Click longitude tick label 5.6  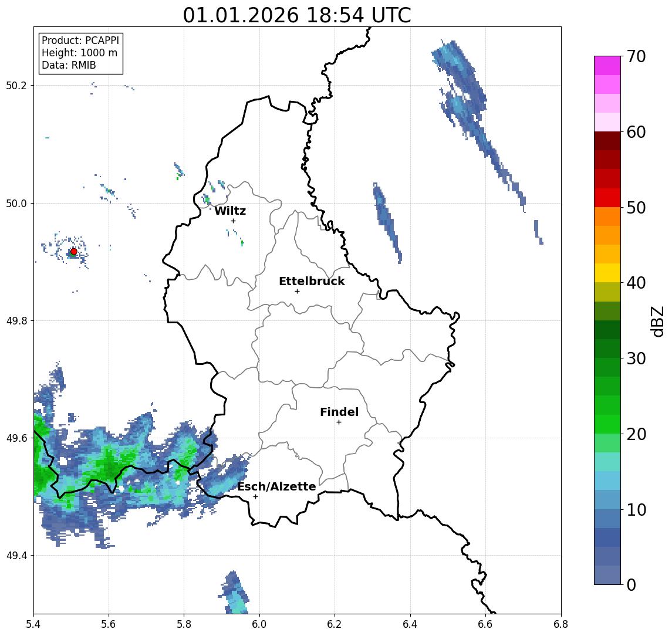click(x=109, y=624)
